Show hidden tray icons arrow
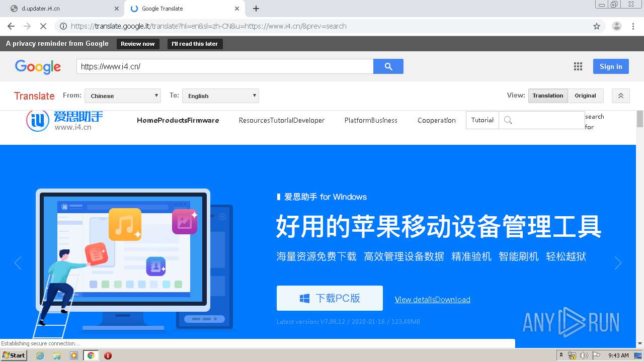The image size is (644, 362). [560, 355]
